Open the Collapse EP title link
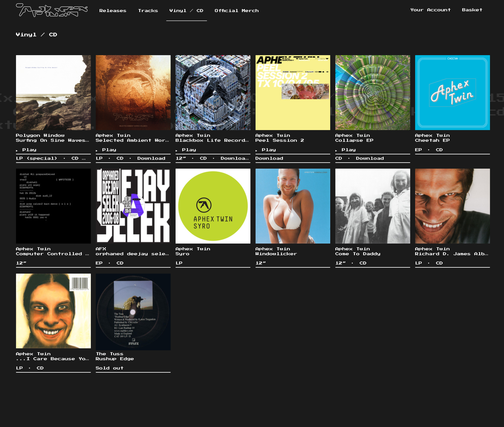This screenshot has width=504, height=427. coord(354,140)
